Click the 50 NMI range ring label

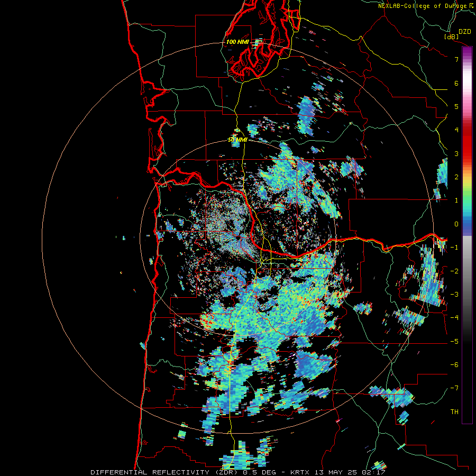tap(237, 140)
